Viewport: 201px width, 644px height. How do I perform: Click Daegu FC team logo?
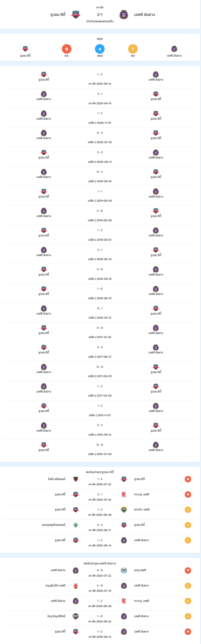pyautogui.click(x=124, y=570)
